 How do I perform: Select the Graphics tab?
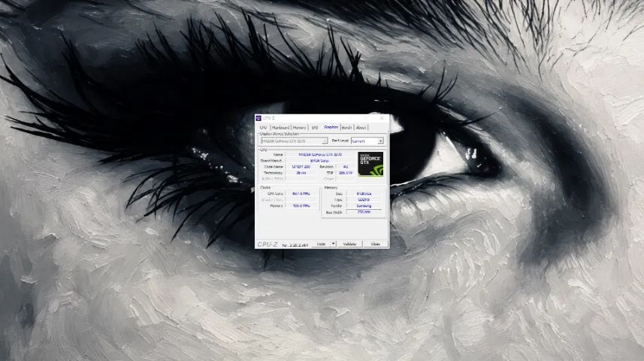coord(331,127)
